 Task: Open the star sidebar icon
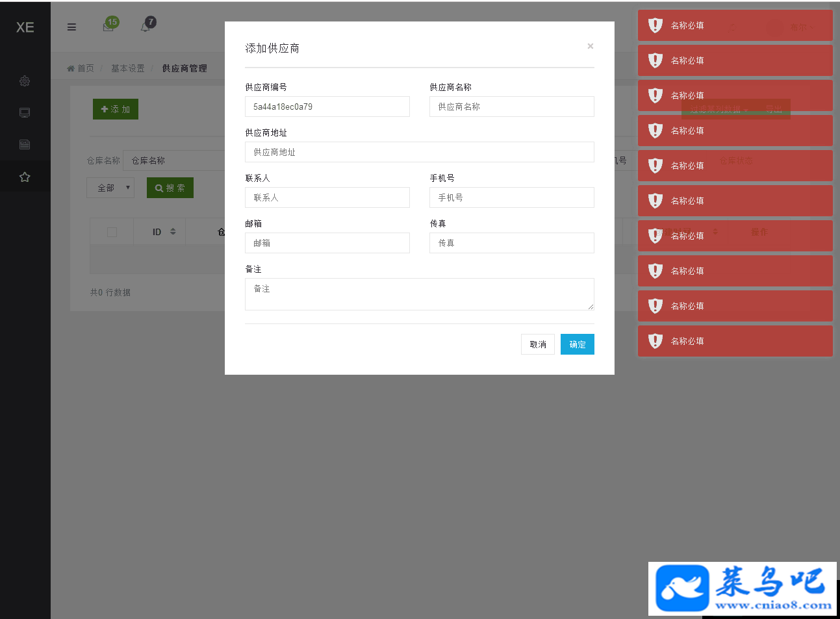tap(25, 177)
